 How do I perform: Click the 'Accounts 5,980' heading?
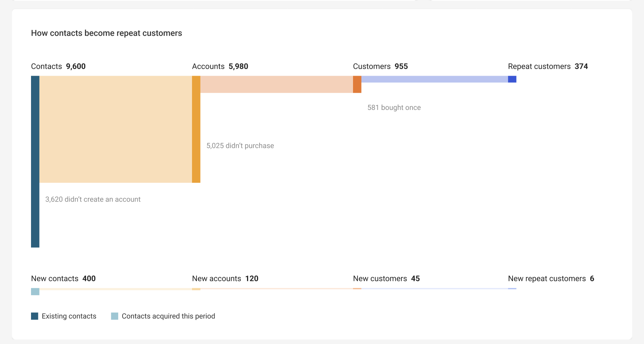tap(220, 66)
